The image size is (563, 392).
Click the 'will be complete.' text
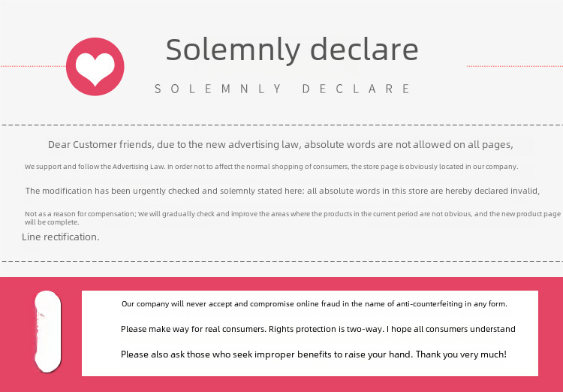(52, 222)
